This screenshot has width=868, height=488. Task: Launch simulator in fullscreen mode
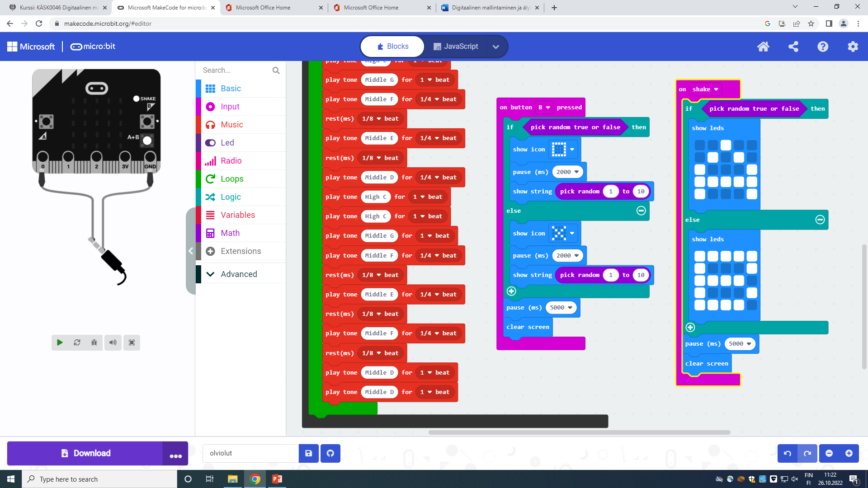tap(132, 343)
